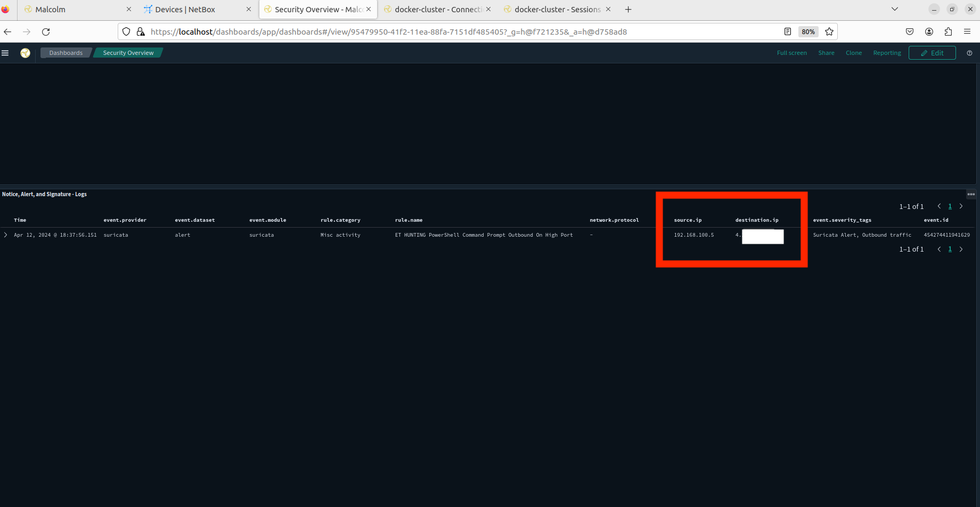Go to next page in top pagination
The width and height of the screenshot is (980, 507).
pyautogui.click(x=961, y=206)
